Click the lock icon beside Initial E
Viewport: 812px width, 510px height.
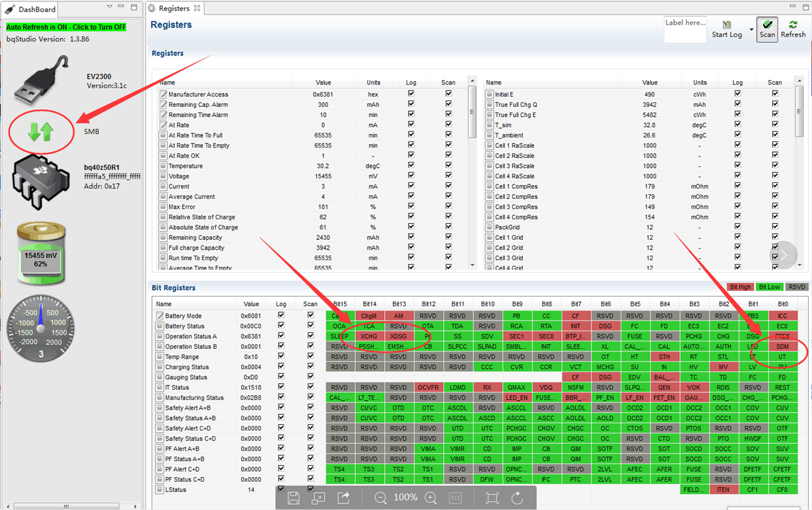[489, 94]
